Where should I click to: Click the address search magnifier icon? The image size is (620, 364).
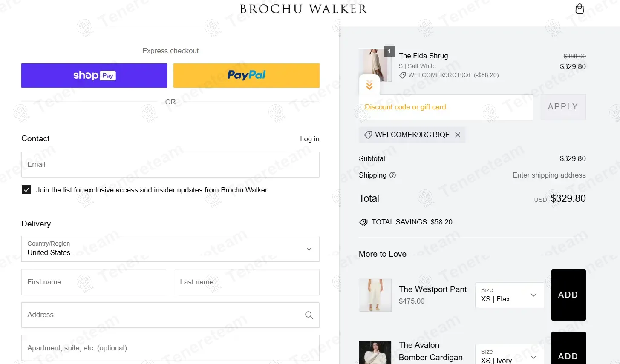[x=309, y=315]
